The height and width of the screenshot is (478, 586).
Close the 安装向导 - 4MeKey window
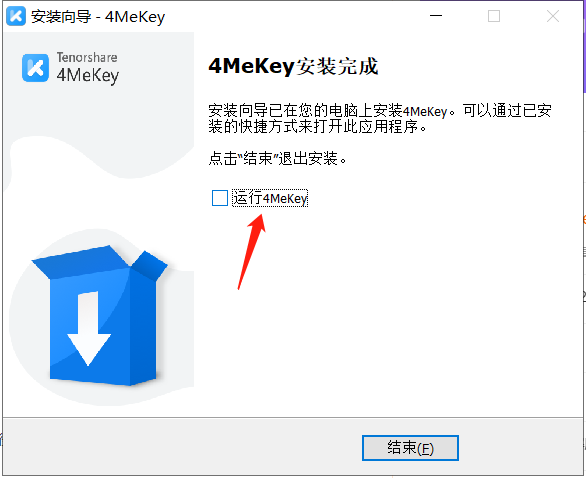[x=553, y=16]
